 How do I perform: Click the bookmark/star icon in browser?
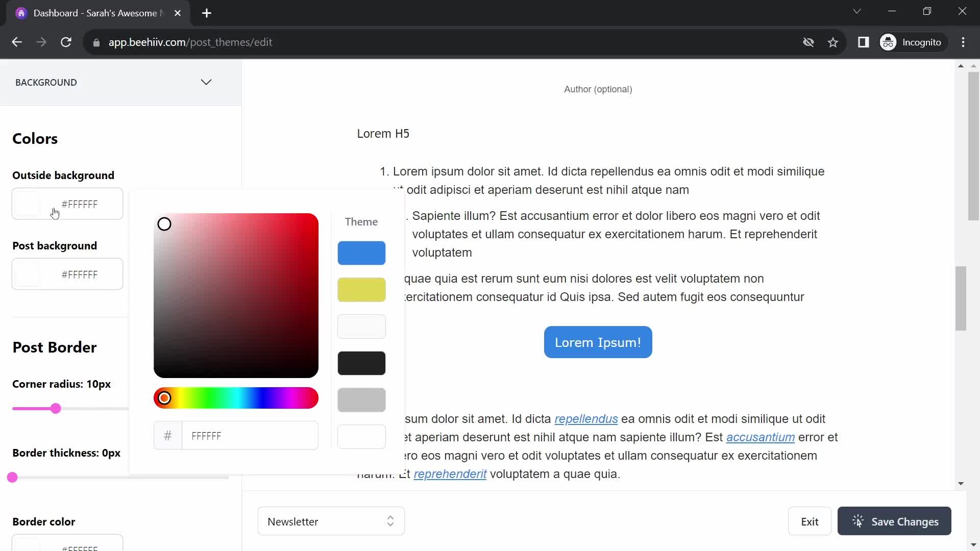834,42
